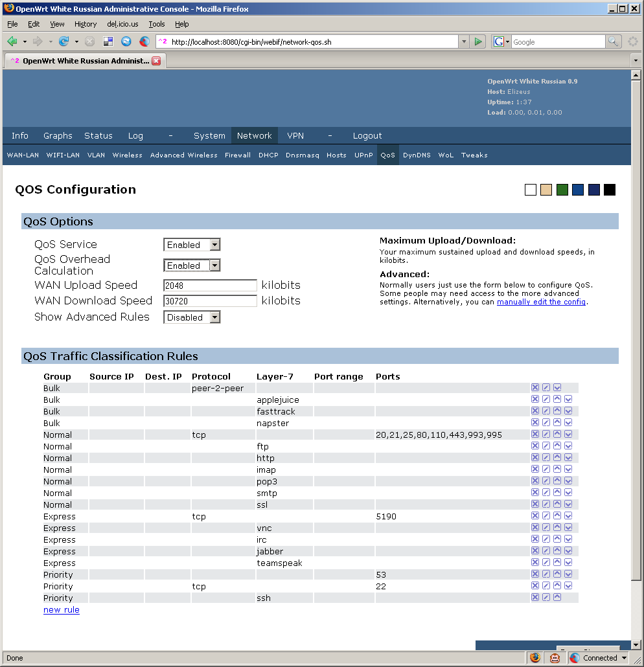The image size is (644, 667).
Task: Open the Connected status dropdown arrow
Action: pos(625,658)
